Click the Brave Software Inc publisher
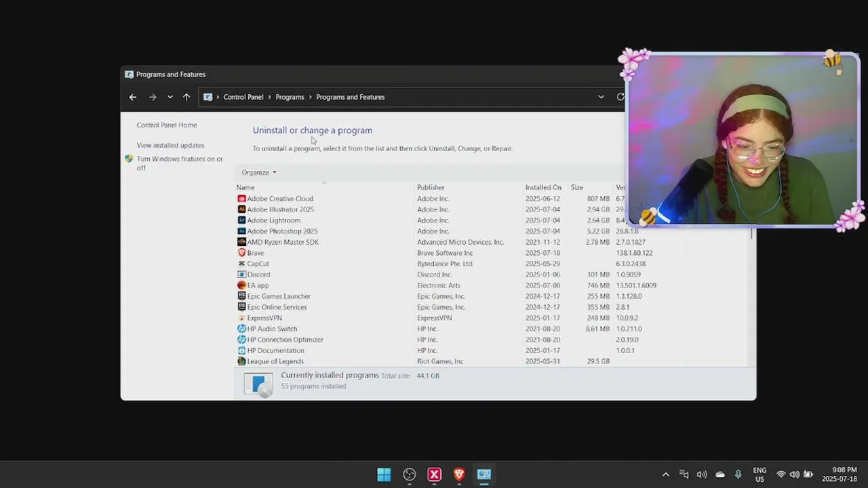868x488 pixels. click(x=445, y=253)
